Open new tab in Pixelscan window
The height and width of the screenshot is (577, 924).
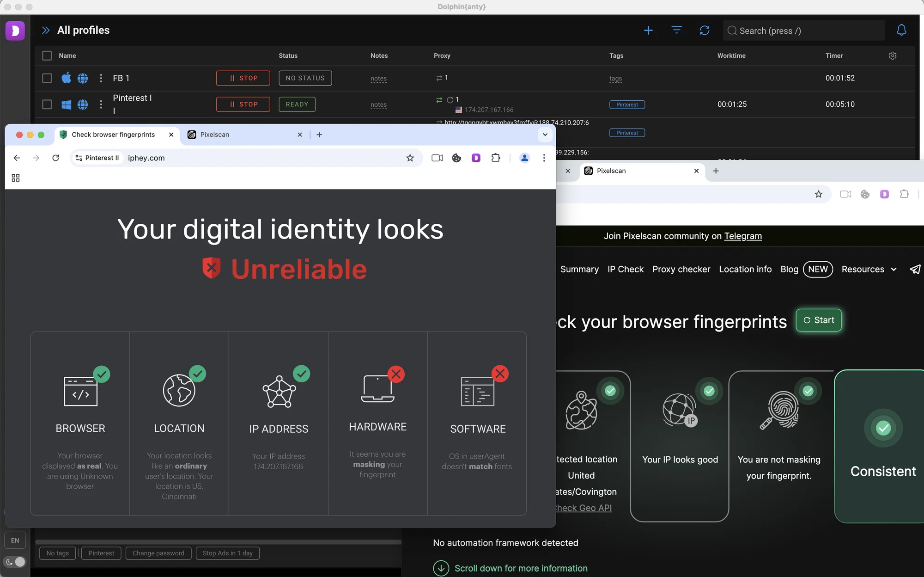click(x=716, y=171)
